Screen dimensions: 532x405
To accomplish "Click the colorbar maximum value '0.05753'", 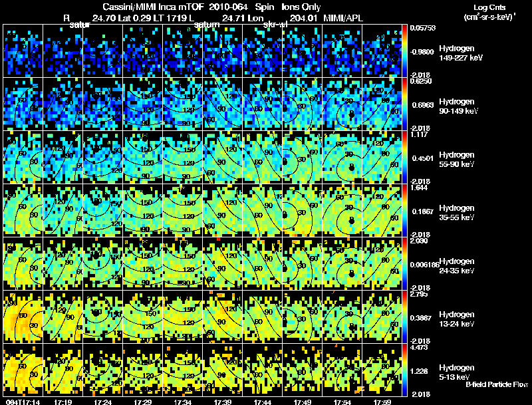I will [x=423, y=28].
